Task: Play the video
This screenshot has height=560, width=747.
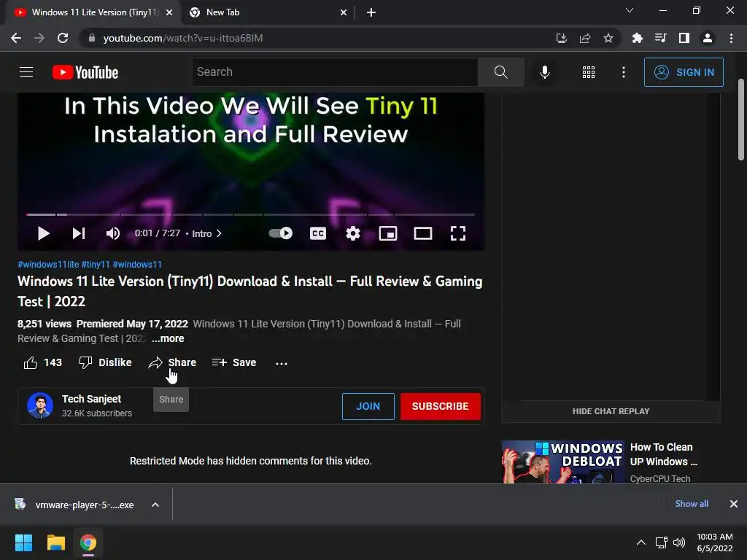Action: [43, 233]
